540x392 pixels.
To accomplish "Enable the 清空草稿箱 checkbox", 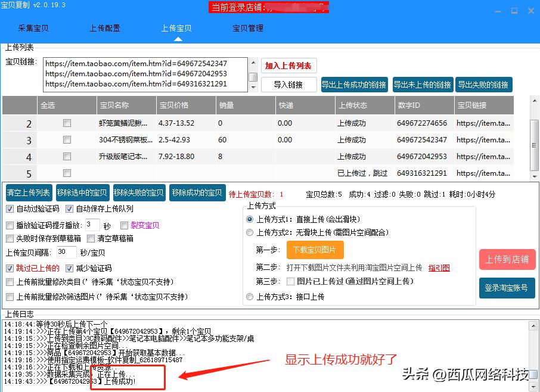I will pyautogui.click(x=91, y=238).
